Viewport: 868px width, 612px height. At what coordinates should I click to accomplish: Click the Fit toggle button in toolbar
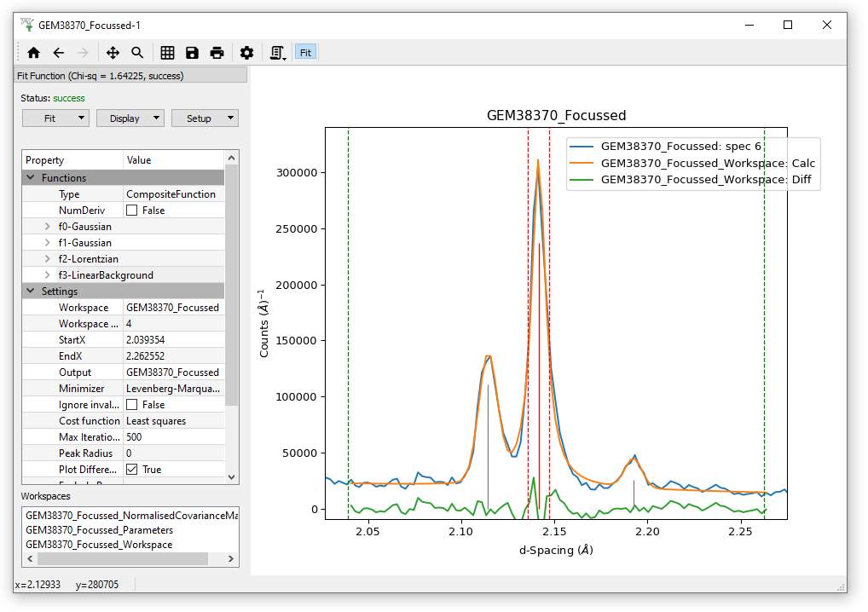[305, 53]
